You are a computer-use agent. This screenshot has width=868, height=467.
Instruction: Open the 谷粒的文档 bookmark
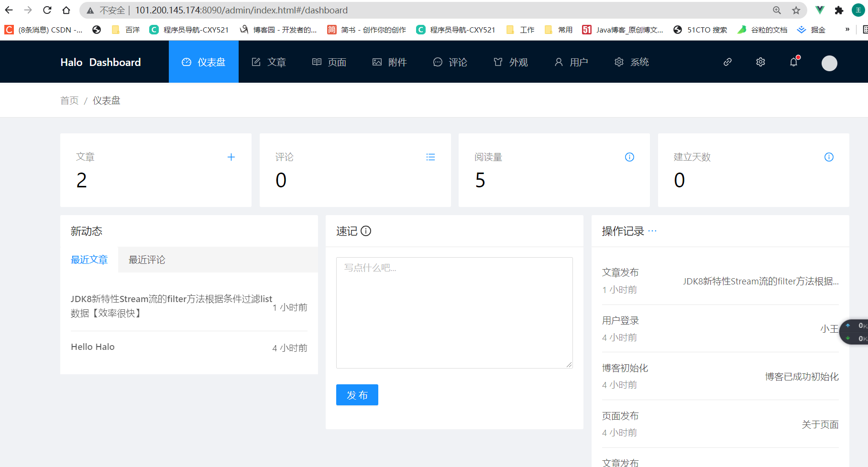coord(762,30)
